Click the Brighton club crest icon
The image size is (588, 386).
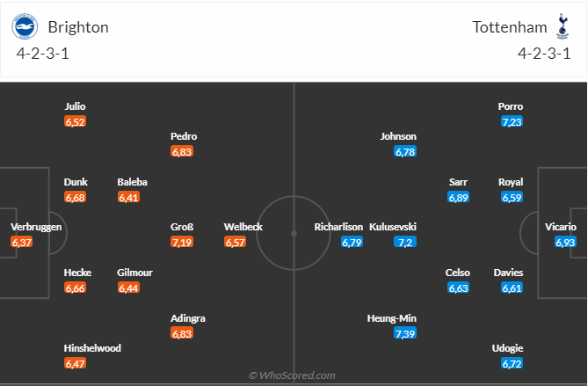pyautogui.click(x=25, y=26)
